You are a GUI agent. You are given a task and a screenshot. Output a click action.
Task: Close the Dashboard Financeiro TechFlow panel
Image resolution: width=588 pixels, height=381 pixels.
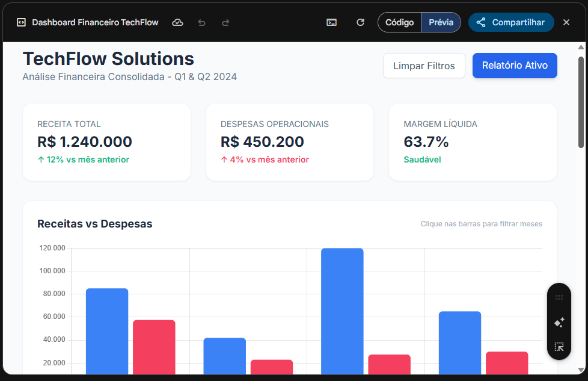[x=566, y=22]
